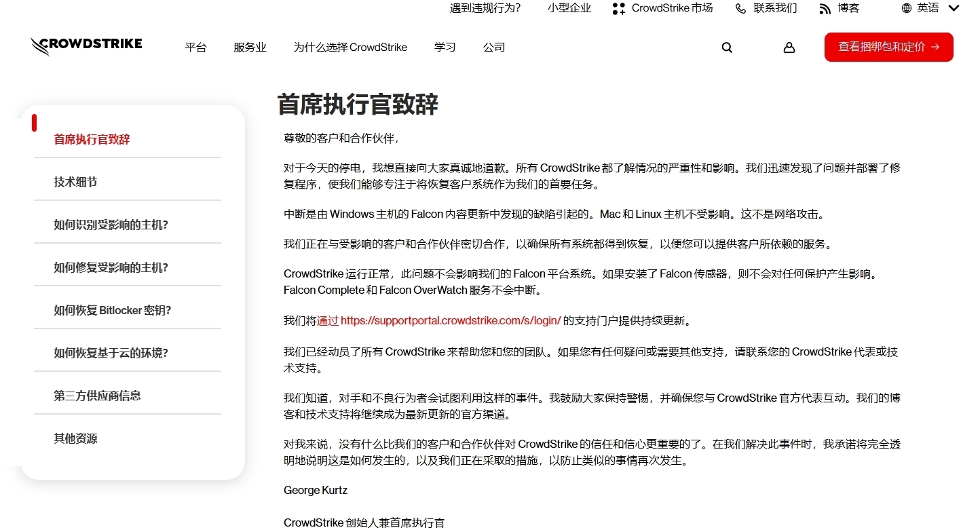Click 查看捆绑包和定价 button
The width and height of the screenshot is (980, 532).
click(889, 47)
